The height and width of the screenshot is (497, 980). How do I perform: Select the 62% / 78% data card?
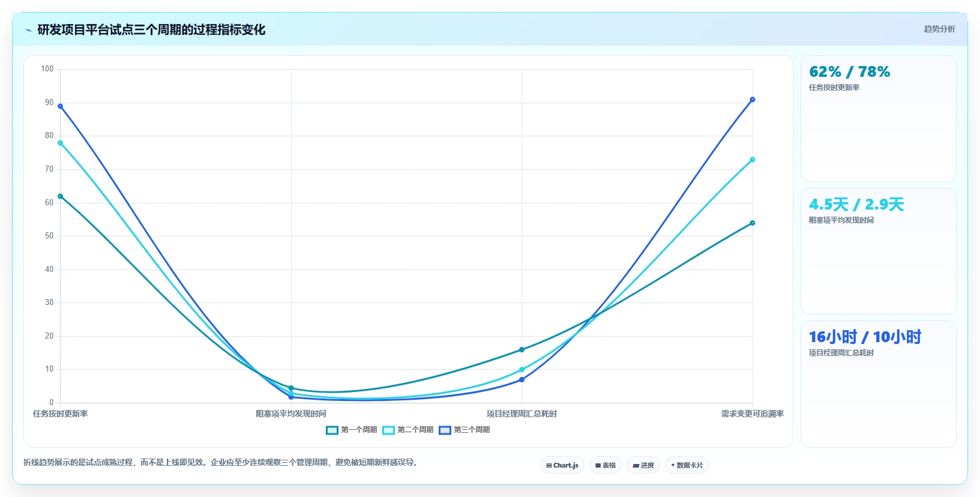point(879,118)
